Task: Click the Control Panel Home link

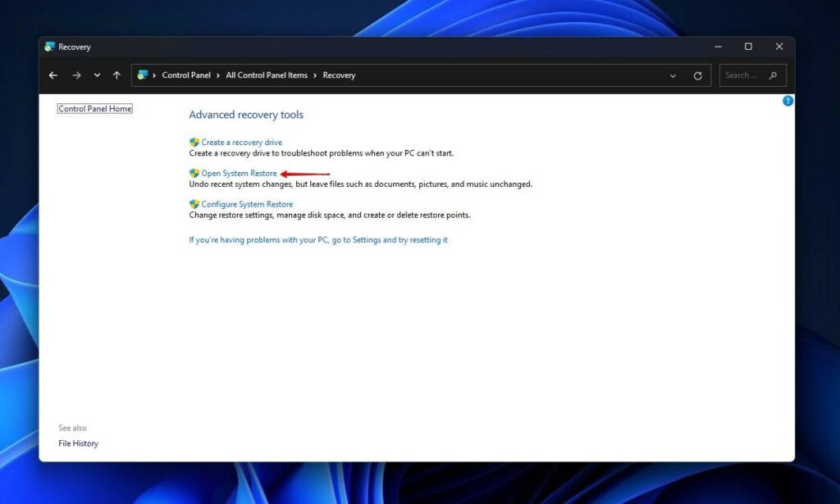Action: tap(94, 107)
